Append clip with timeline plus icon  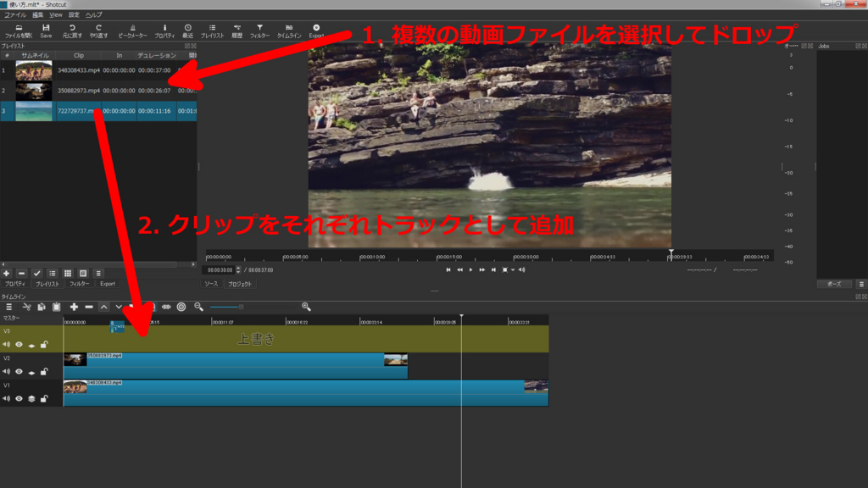75,307
